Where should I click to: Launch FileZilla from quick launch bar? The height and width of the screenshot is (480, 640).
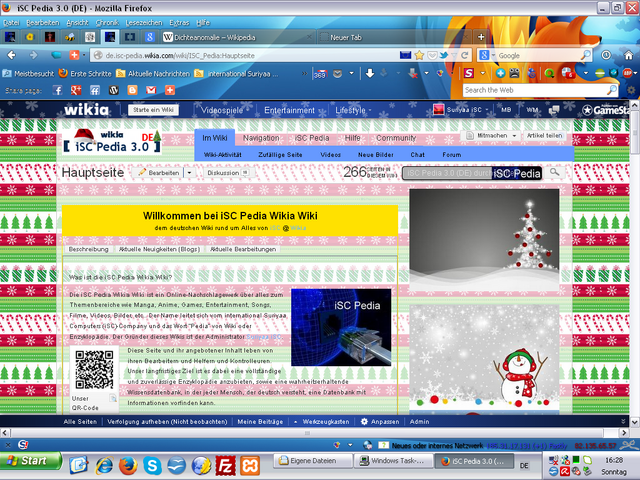(225, 465)
